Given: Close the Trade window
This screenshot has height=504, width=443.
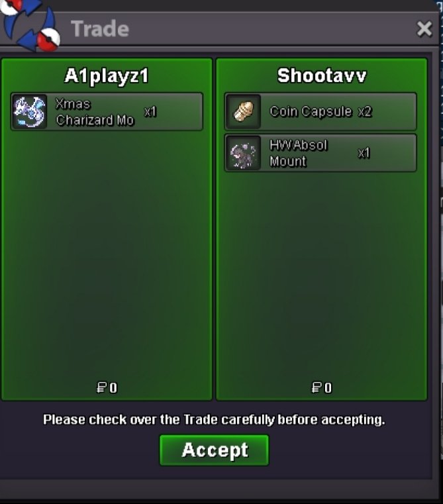Looking at the screenshot, I should pos(424,29).
